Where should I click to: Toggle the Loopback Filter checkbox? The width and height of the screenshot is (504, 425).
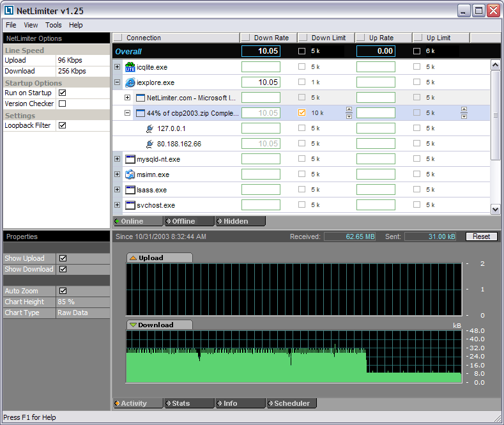pyautogui.click(x=63, y=125)
